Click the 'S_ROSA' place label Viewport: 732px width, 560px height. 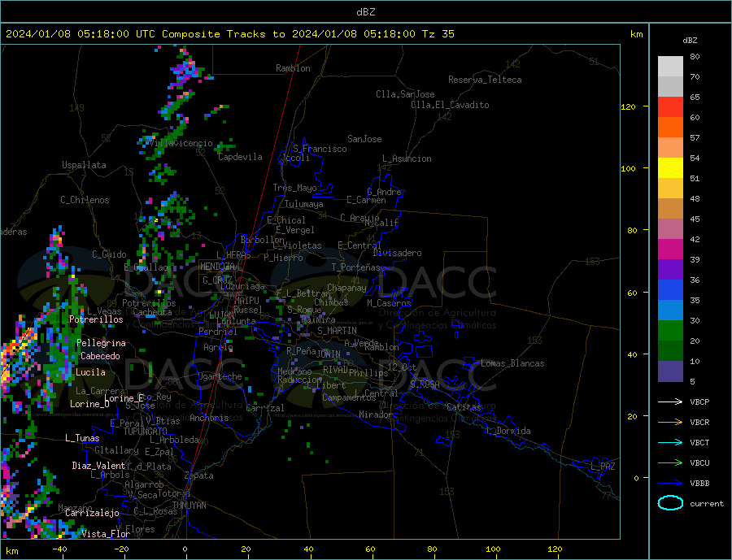tap(425, 384)
